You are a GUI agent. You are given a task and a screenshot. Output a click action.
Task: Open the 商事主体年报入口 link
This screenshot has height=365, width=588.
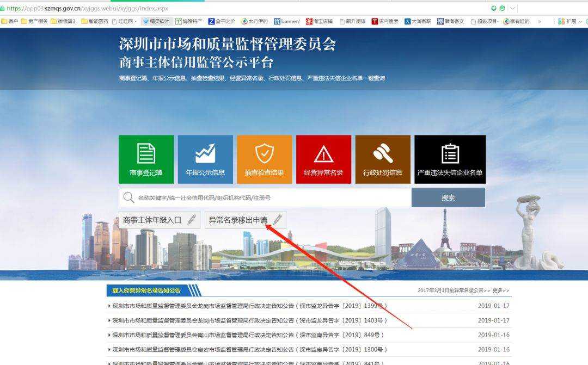pos(160,220)
